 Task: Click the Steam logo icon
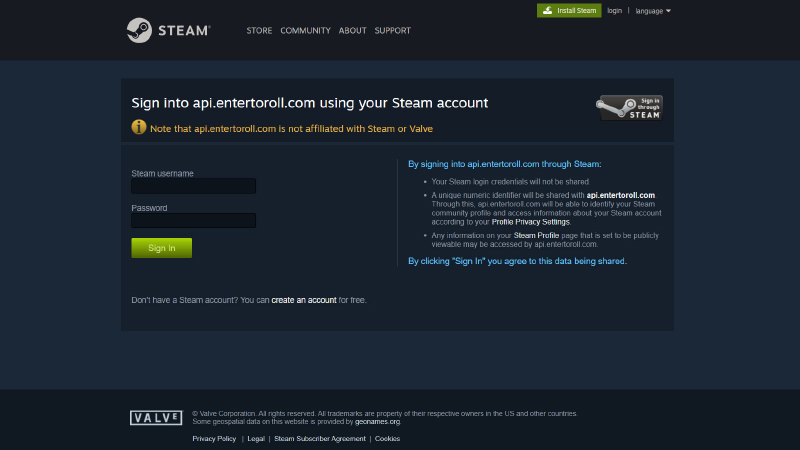[139, 30]
